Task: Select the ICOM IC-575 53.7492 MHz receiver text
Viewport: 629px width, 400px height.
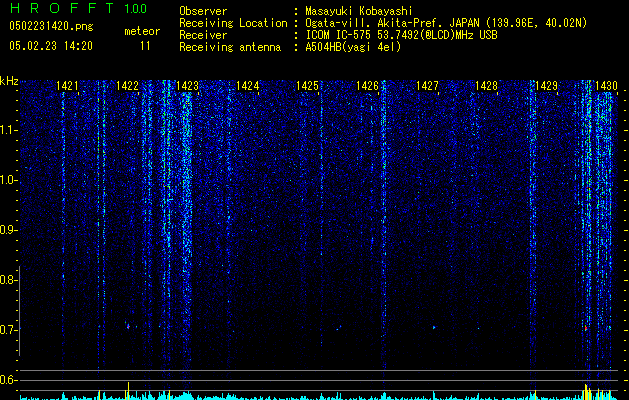Action: click(x=401, y=35)
